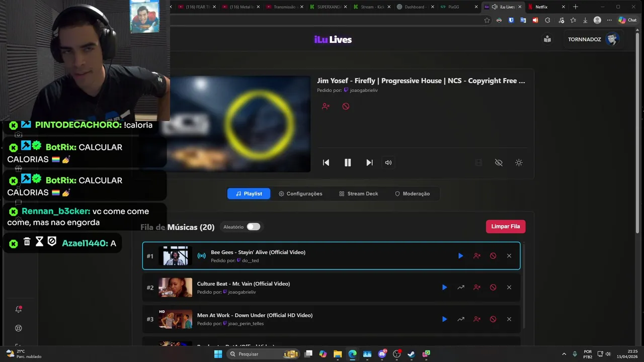
Task: Move Down Under up in the queue
Action: pos(461,319)
